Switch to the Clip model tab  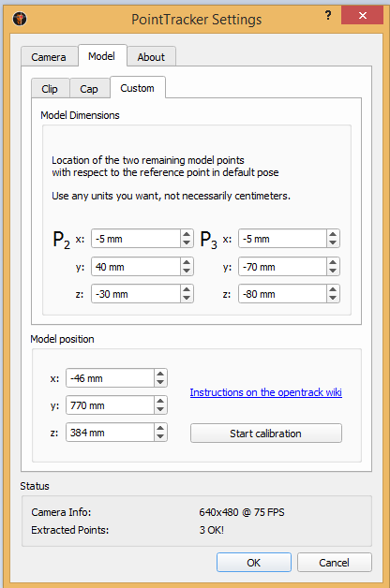click(50, 89)
